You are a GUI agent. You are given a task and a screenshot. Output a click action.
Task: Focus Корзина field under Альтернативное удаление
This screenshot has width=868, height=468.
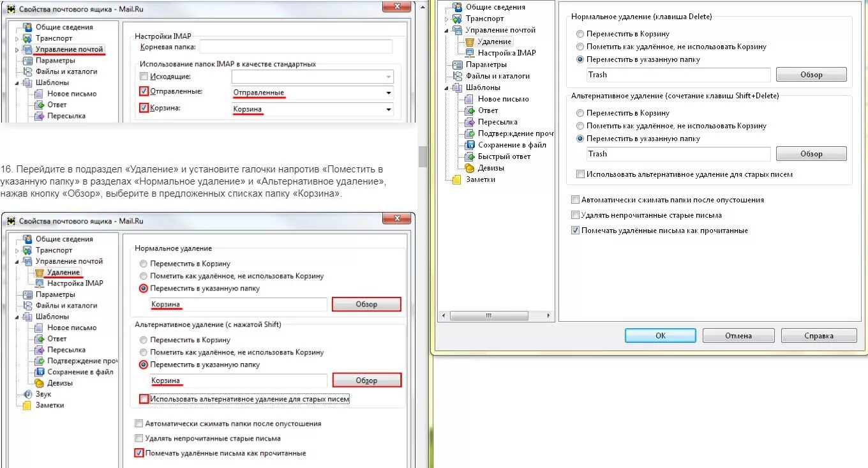238,381
